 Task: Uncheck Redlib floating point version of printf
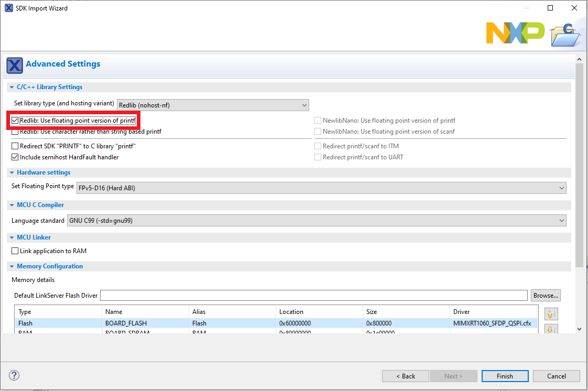(x=15, y=121)
